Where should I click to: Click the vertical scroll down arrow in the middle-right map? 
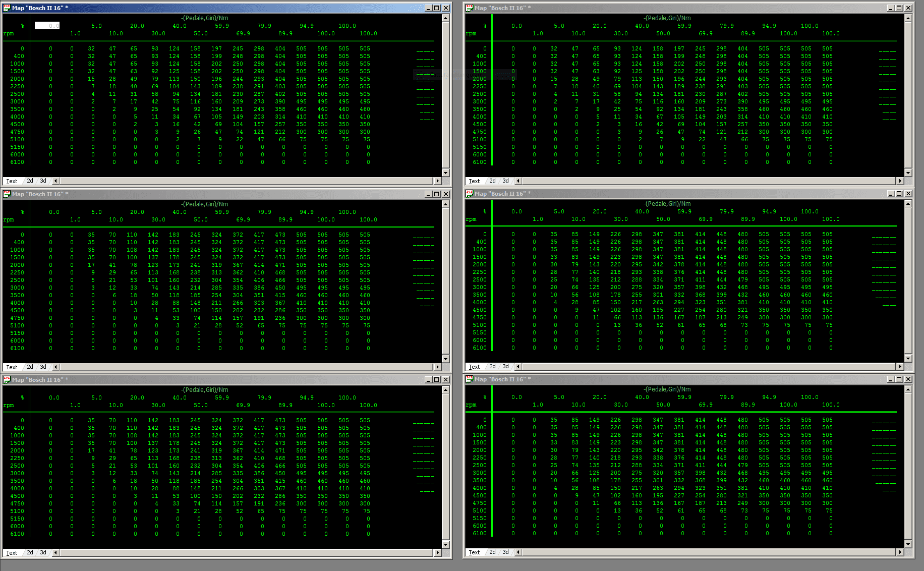(908, 358)
